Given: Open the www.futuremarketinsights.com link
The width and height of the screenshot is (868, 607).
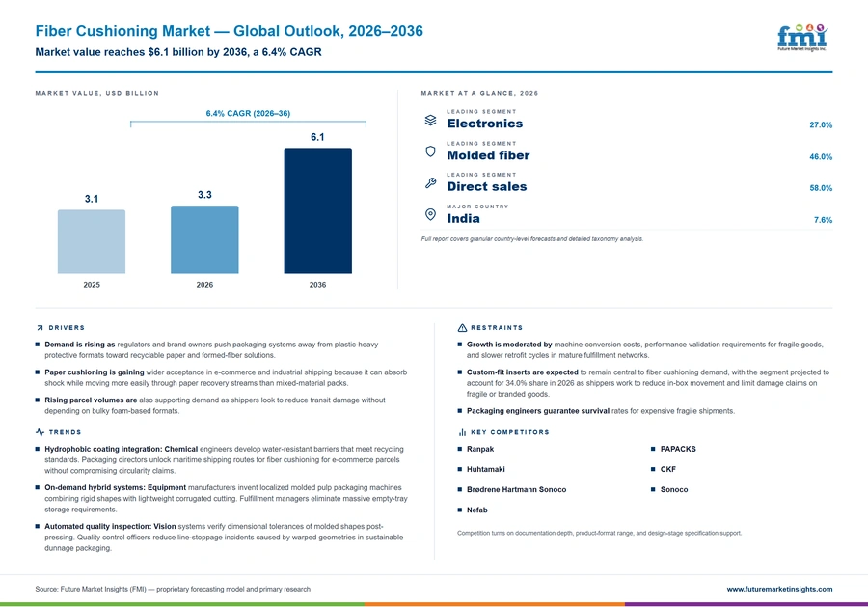Looking at the screenshot, I should point(779,589).
